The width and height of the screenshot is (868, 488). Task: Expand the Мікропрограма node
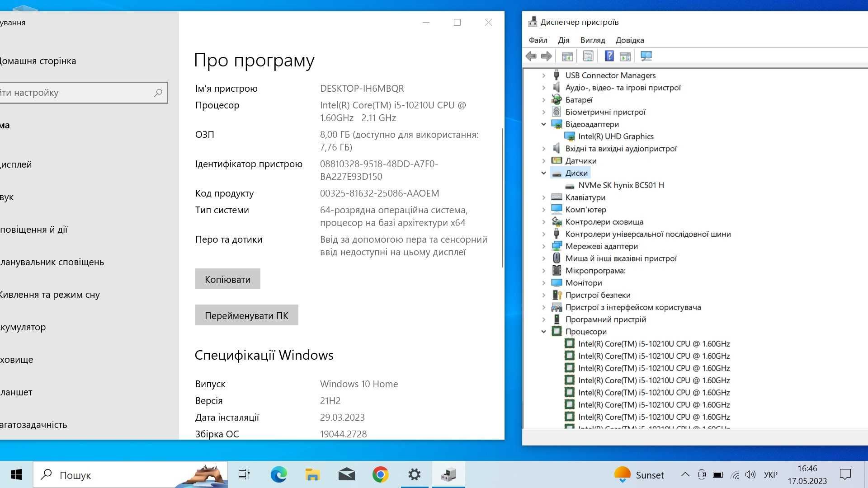(544, 271)
